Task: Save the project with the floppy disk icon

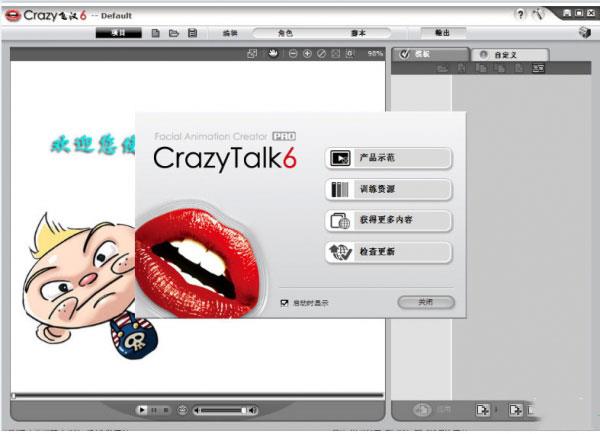Action: (x=192, y=33)
